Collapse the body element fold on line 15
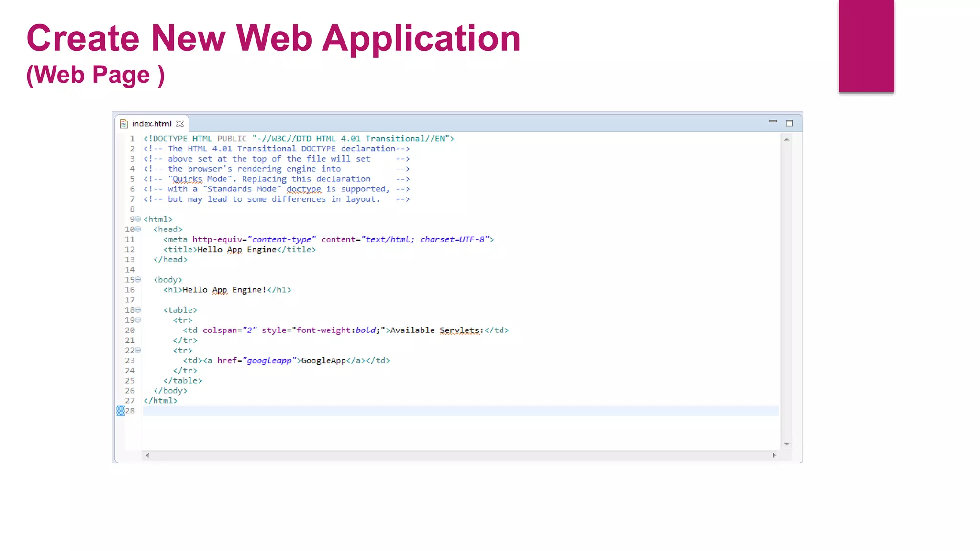 138,279
